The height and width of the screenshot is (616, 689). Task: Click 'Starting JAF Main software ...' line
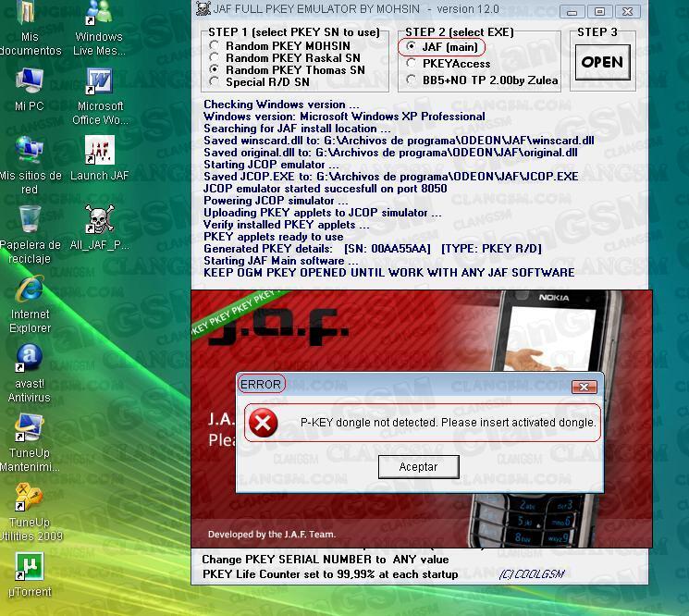[281, 261]
